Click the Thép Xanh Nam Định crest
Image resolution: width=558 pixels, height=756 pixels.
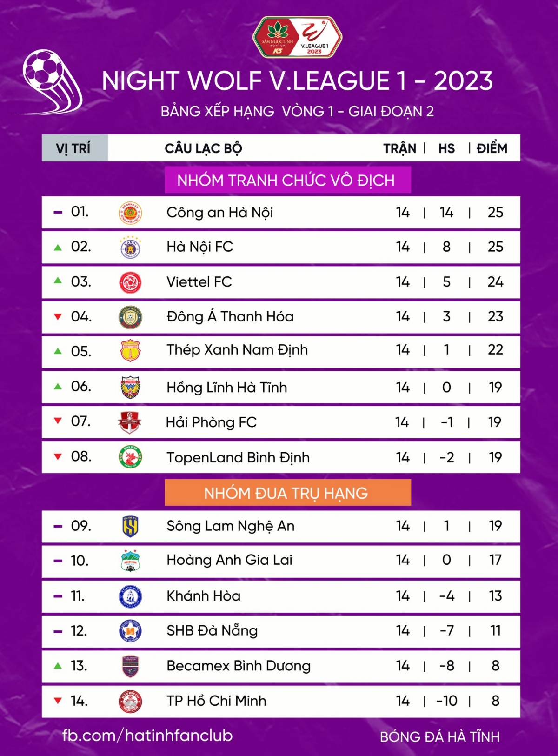(x=130, y=351)
